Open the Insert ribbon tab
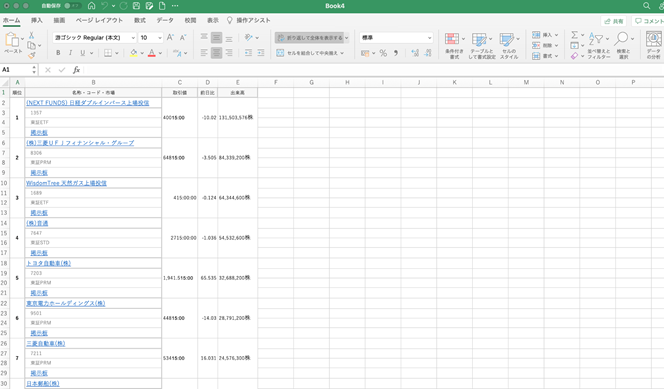 [x=37, y=20]
